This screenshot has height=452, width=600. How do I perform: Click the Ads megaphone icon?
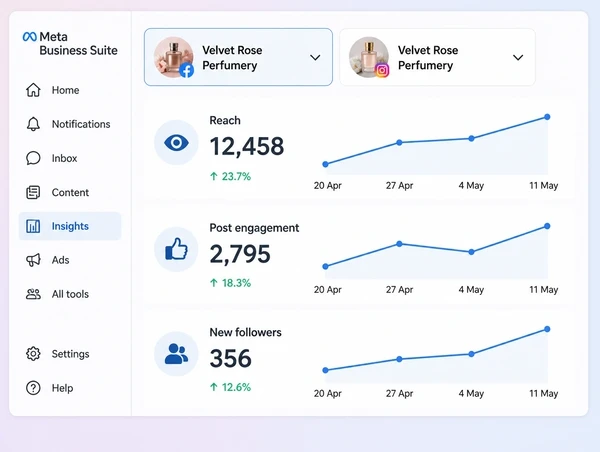tap(33, 260)
